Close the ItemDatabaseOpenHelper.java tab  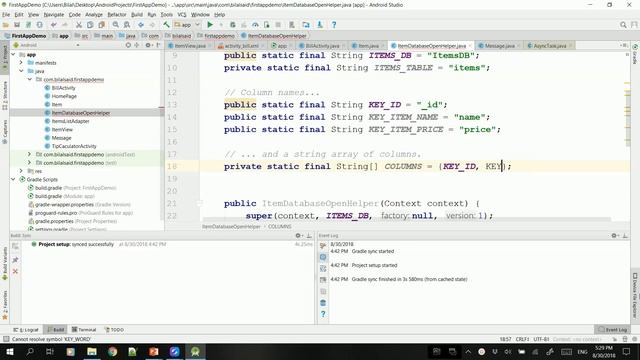click(x=470, y=46)
